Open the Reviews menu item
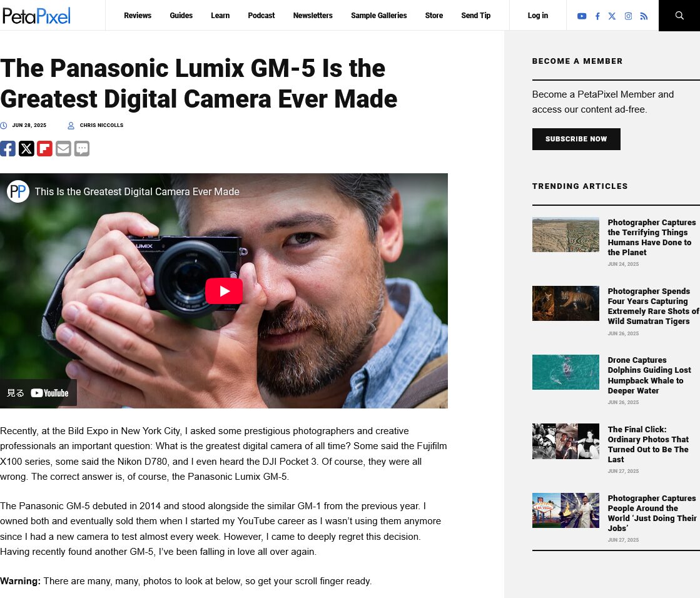The width and height of the screenshot is (700, 598). click(138, 16)
